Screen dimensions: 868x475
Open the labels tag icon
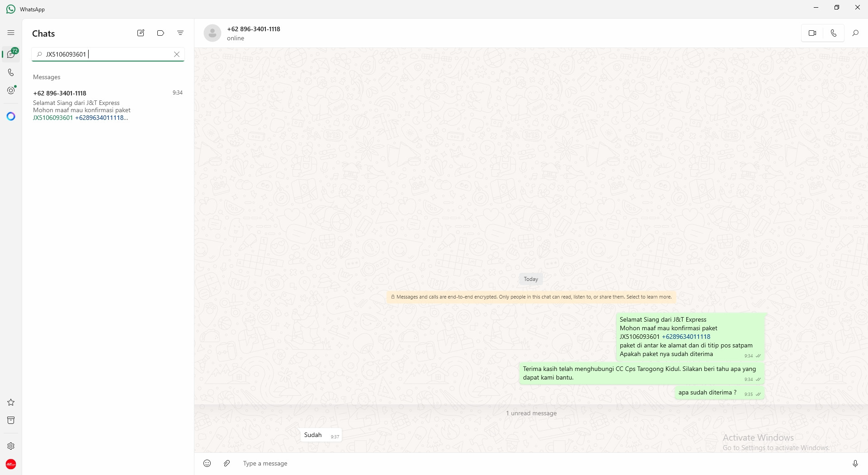[x=160, y=33]
